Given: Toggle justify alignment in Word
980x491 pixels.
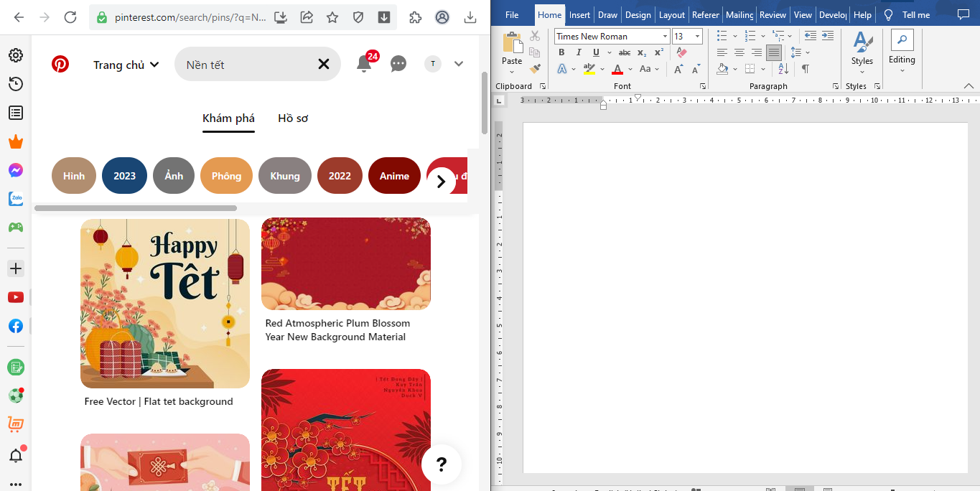Looking at the screenshot, I should (774, 52).
